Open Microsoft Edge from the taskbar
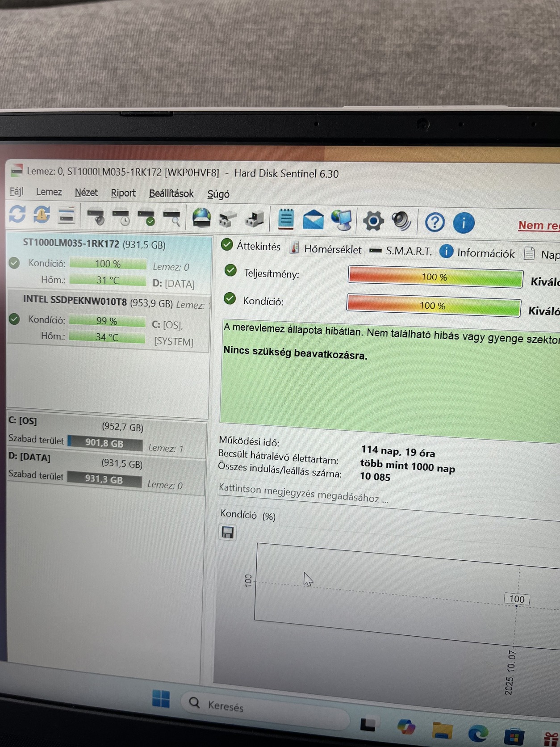Image resolution: width=560 pixels, height=747 pixels. 478,734
